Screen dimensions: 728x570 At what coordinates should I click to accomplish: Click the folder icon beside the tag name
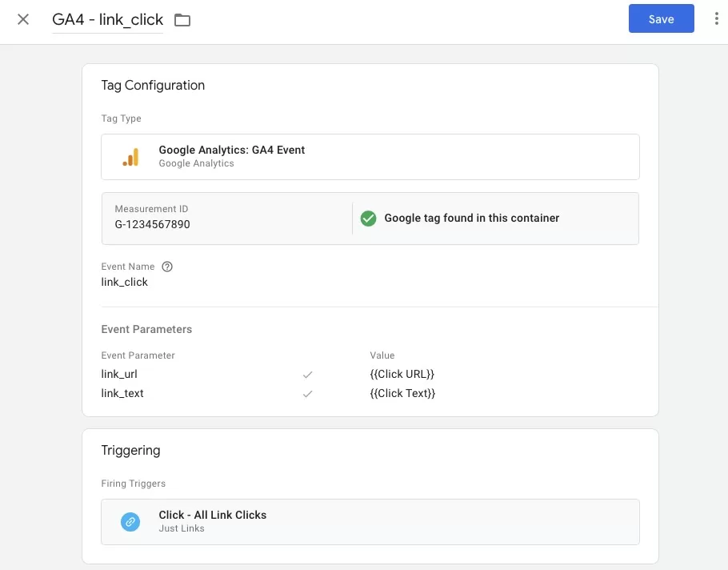click(x=182, y=20)
